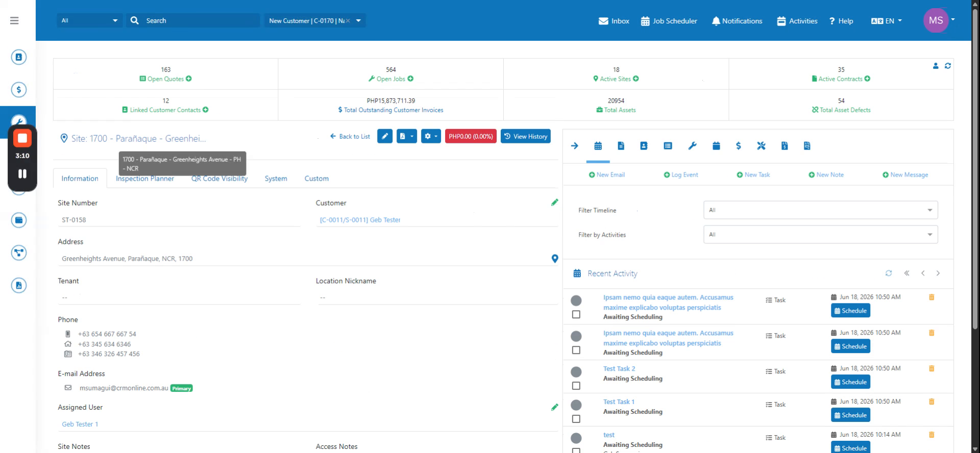Delete the Test Task 1 entry
Image resolution: width=980 pixels, height=453 pixels.
[932, 401]
